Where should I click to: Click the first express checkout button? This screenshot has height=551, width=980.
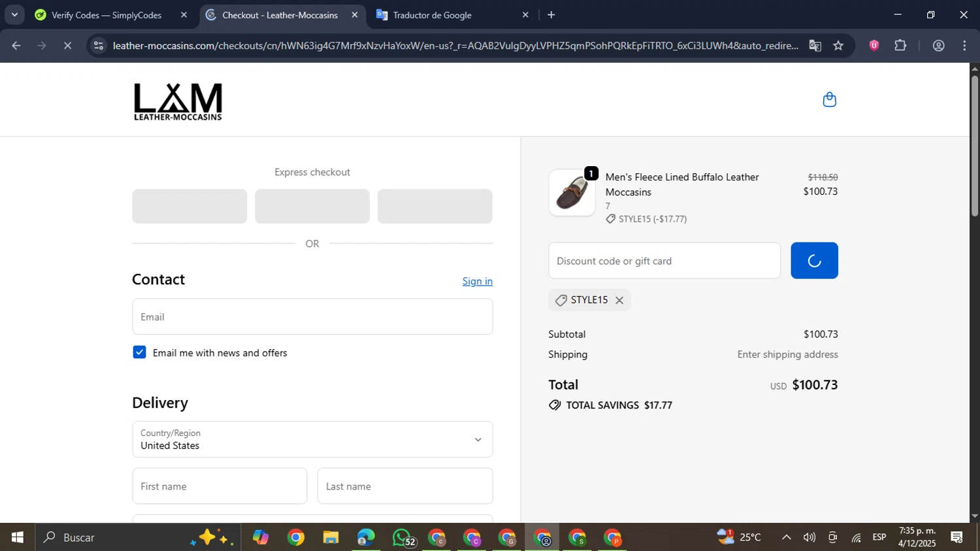click(189, 207)
